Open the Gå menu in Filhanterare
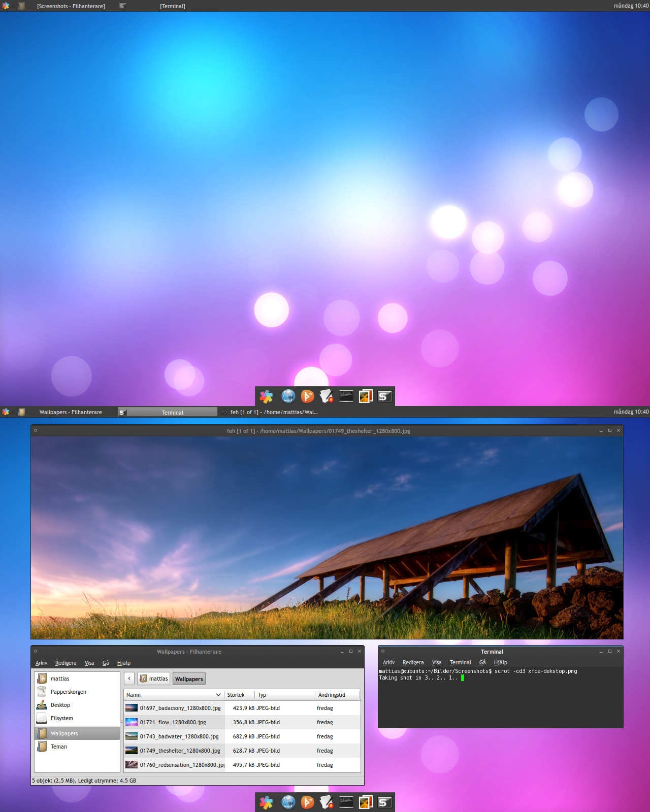This screenshot has height=812, width=650. coord(106,663)
